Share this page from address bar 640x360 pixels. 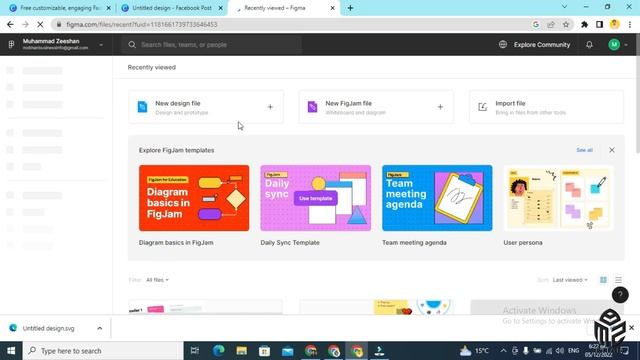coord(551,24)
